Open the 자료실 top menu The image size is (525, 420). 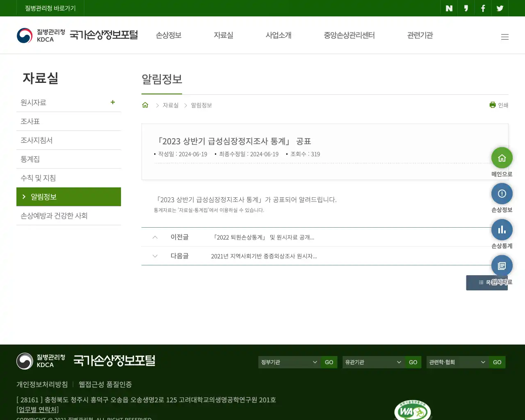pyautogui.click(x=224, y=35)
